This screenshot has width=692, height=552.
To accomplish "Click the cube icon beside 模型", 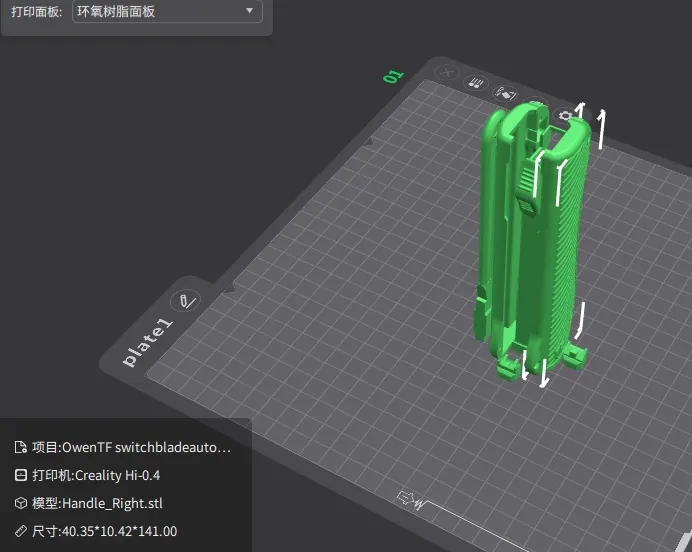I will coord(21,503).
